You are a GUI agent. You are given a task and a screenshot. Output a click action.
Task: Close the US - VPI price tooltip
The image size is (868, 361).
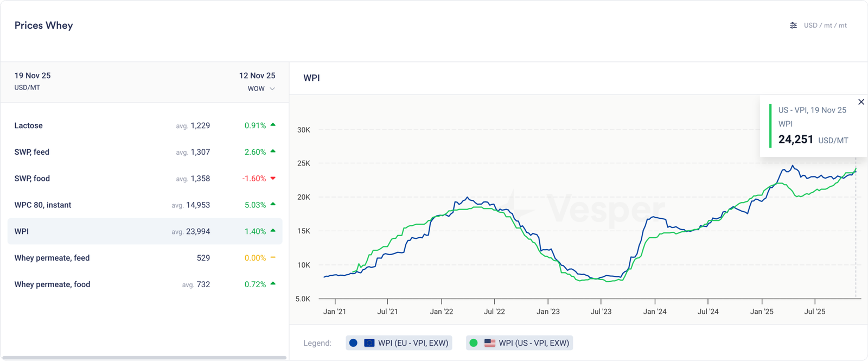click(x=861, y=102)
